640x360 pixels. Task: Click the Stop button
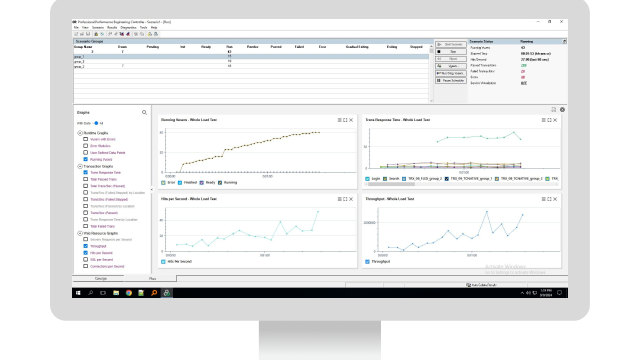pos(451,52)
